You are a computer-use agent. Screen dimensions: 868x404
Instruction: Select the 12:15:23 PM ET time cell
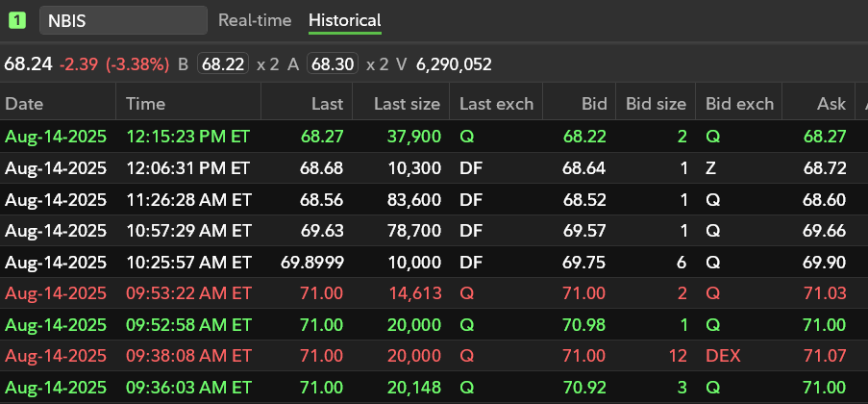point(188,137)
